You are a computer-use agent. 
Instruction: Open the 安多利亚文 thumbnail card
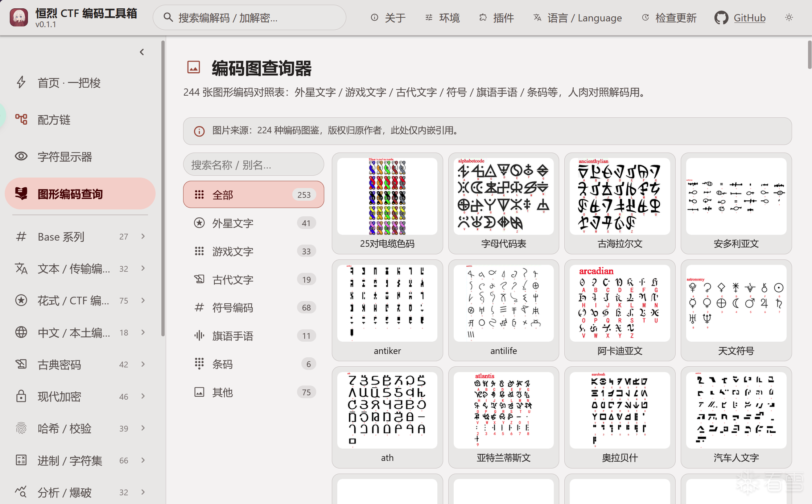point(736,203)
